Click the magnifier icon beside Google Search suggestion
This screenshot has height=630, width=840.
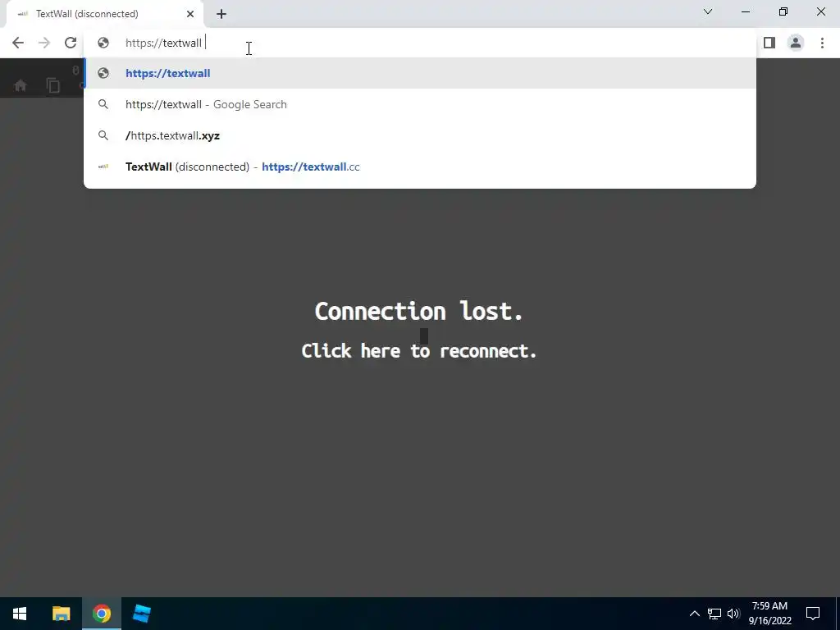click(x=103, y=104)
